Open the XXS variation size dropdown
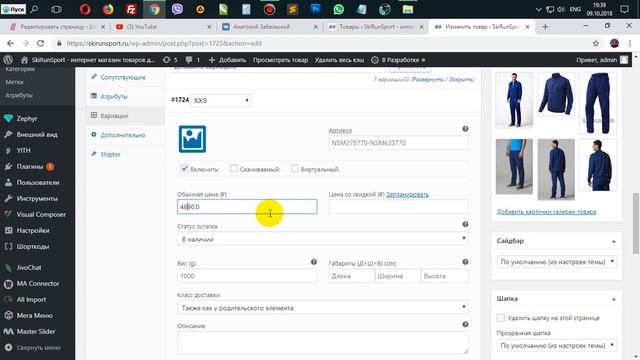The height and width of the screenshot is (360, 640). (221, 100)
